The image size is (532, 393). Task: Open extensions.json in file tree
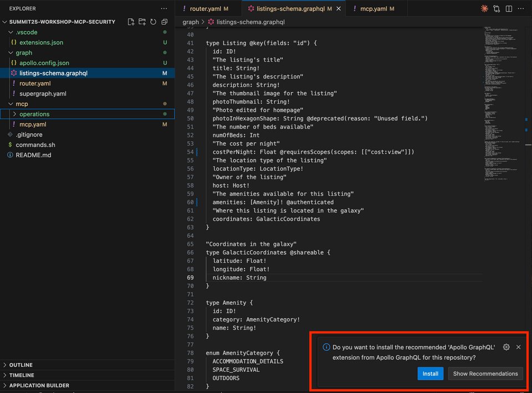pos(87,43)
